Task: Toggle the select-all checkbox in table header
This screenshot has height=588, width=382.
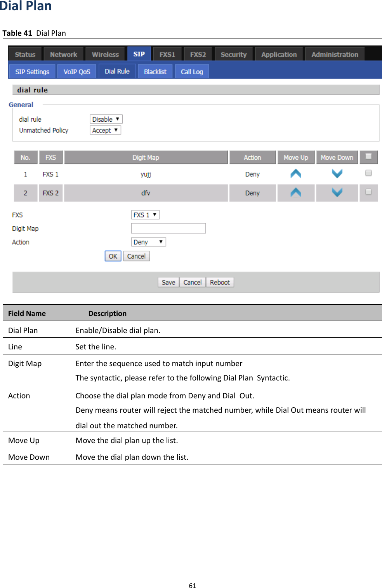Action: tap(368, 157)
